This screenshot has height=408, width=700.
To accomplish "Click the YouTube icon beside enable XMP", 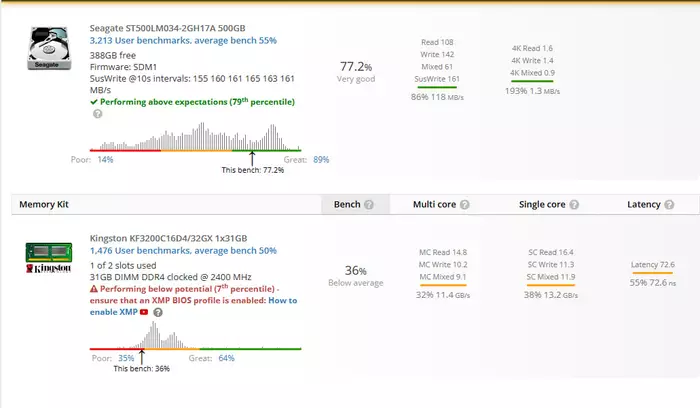I will [x=144, y=312].
